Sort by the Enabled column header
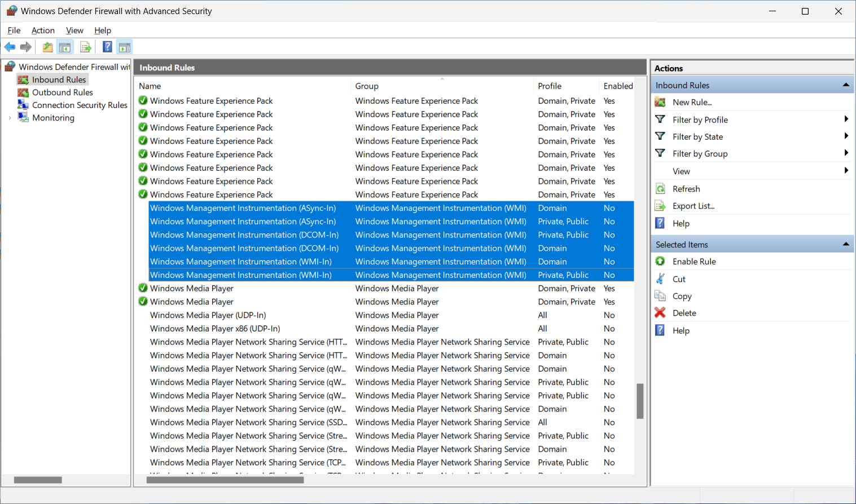856x504 pixels. pos(617,86)
